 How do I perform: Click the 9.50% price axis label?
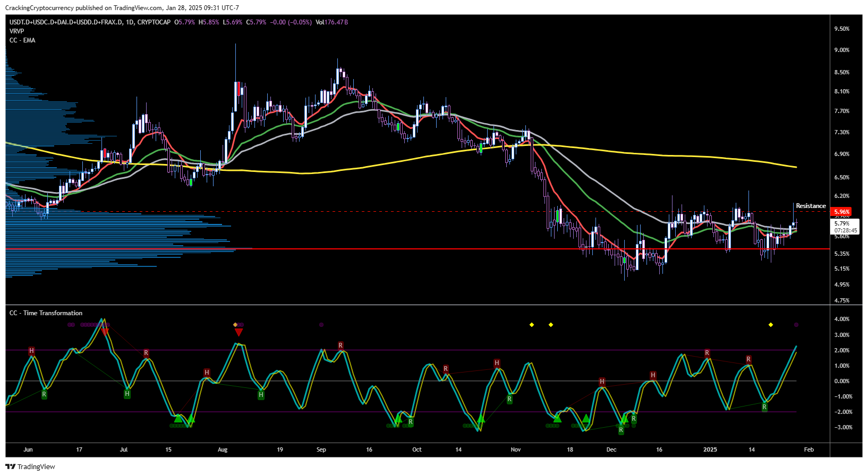842,29
